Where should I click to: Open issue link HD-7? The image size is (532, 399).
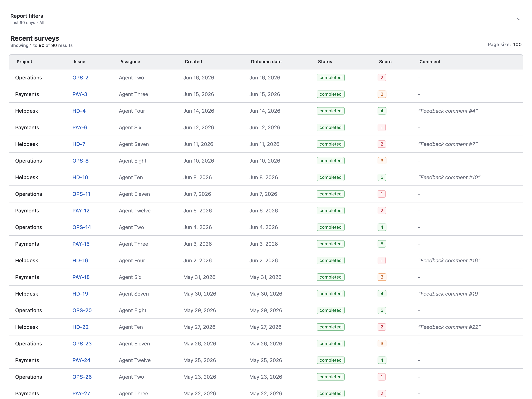coord(79,144)
